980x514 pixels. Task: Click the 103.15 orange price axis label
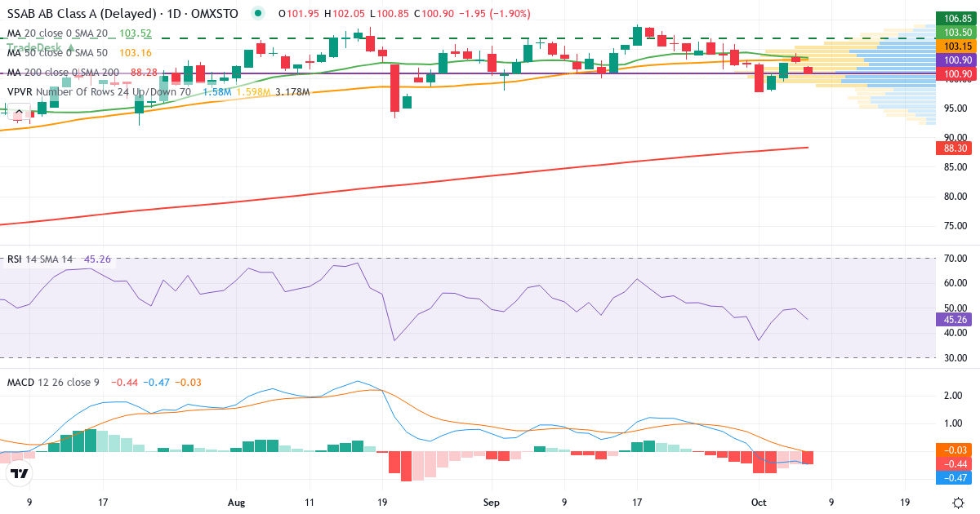[x=957, y=47]
